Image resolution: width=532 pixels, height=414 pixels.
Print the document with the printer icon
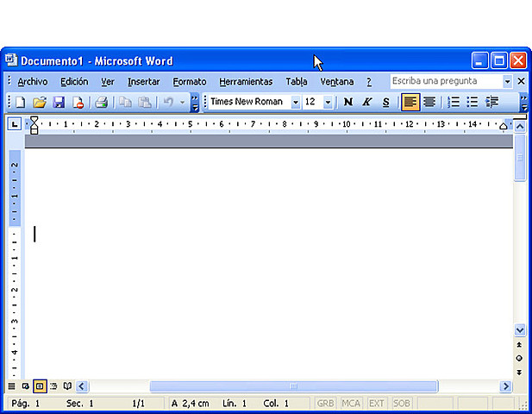tap(101, 102)
